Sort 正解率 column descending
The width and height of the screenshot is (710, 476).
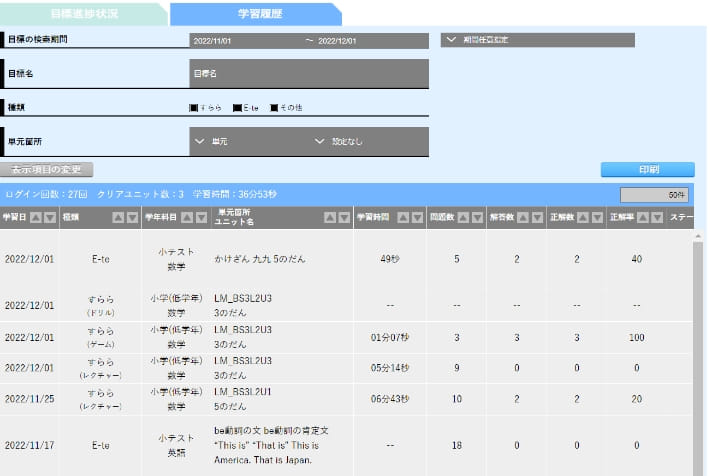pos(657,217)
